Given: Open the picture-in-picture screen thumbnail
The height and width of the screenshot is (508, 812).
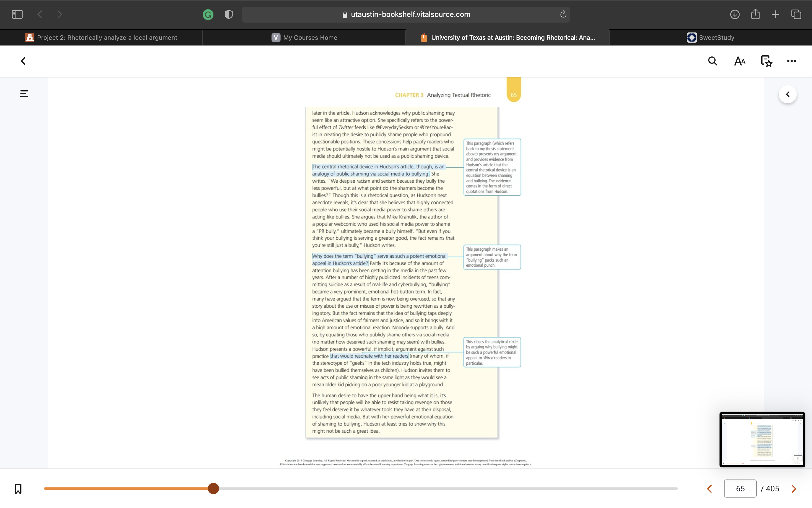Looking at the screenshot, I should (x=762, y=439).
